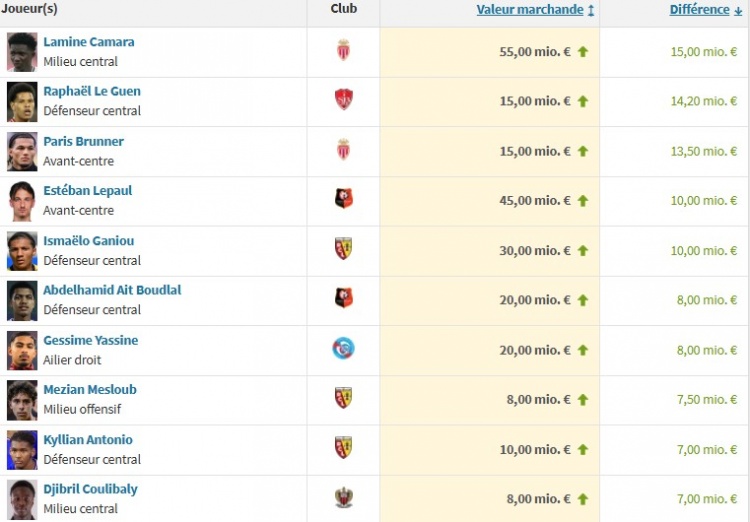Click the AS Monaco crest beside Lamine Camara

point(343,50)
